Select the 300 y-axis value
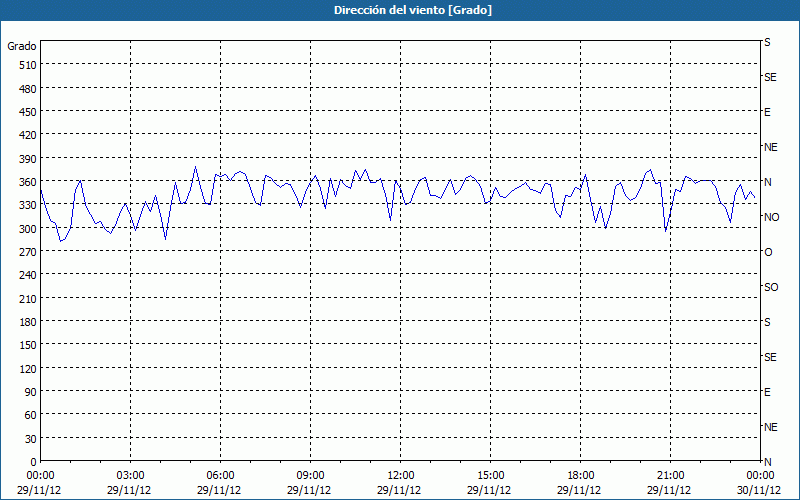 pos(29,229)
